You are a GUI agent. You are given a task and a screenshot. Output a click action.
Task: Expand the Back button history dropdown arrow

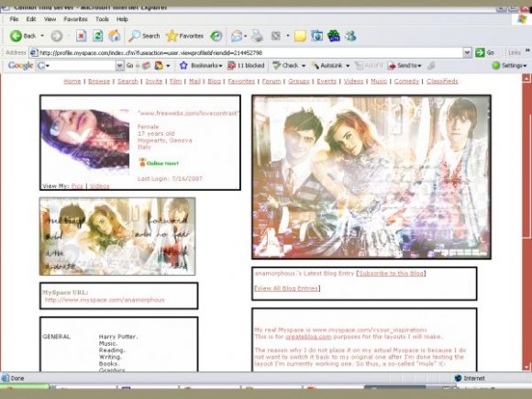[x=42, y=36]
